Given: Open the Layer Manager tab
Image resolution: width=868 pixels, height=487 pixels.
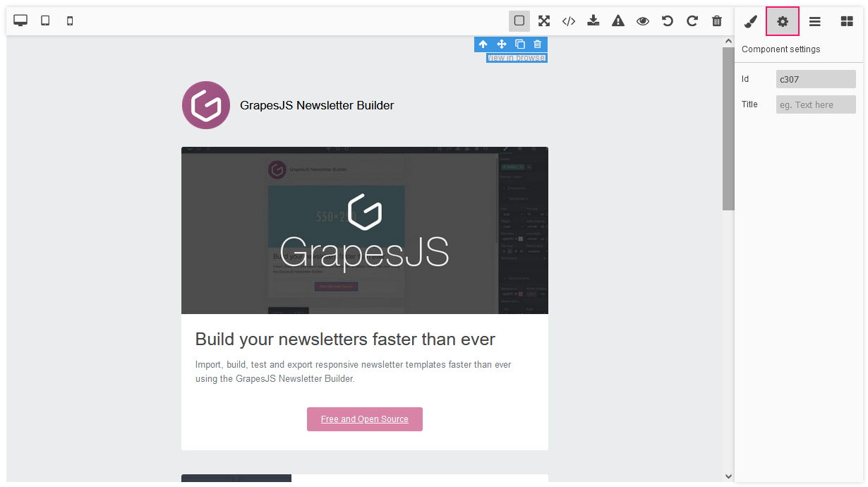Looking at the screenshot, I should click(815, 22).
